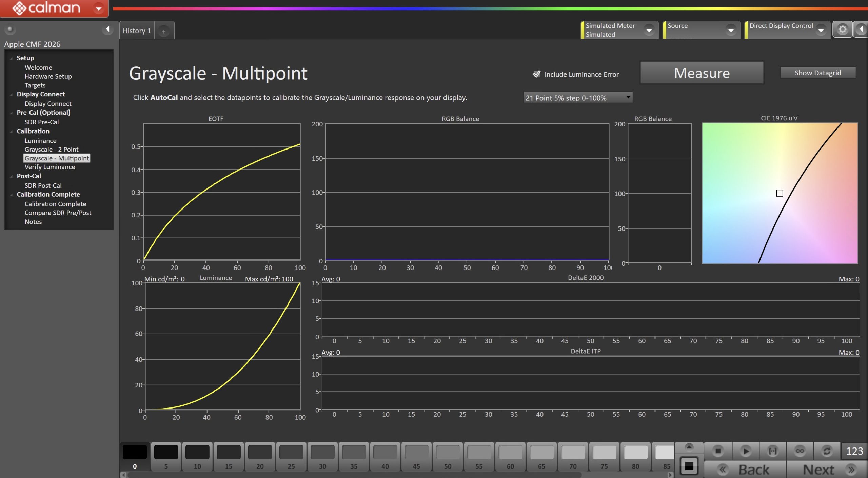Select the 50 percent gray swatch

pyautogui.click(x=448, y=456)
